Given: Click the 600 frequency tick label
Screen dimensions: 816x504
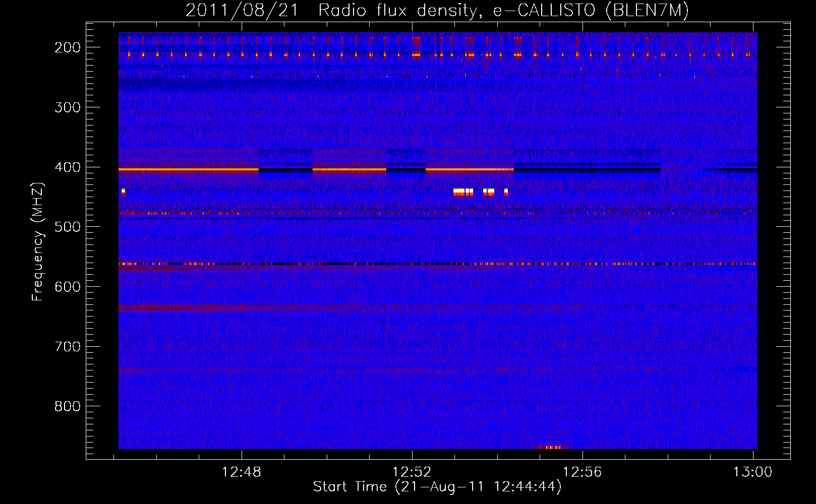Looking at the screenshot, I should [68, 286].
